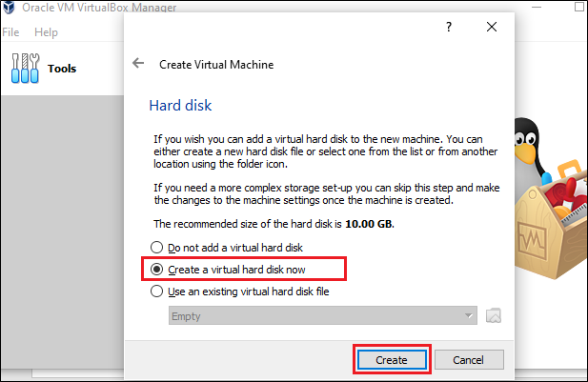Click the Create Virtual Machine title text
The image size is (588, 382).
[x=216, y=65]
